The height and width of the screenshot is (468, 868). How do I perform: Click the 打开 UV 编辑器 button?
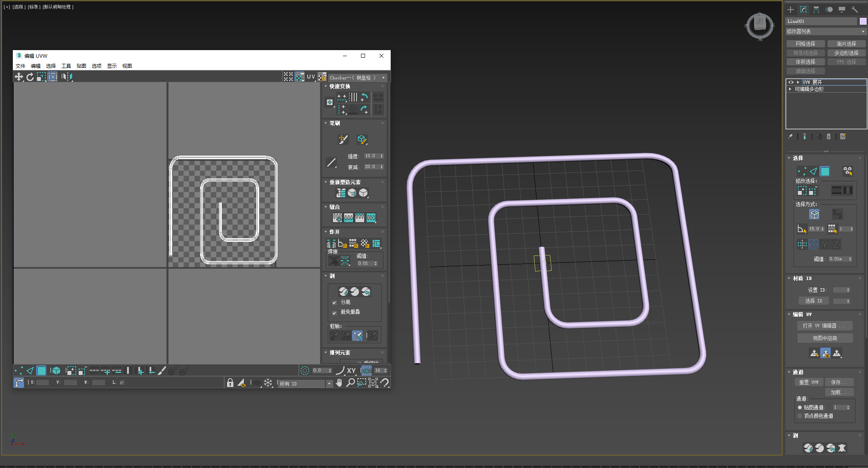coord(825,326)
